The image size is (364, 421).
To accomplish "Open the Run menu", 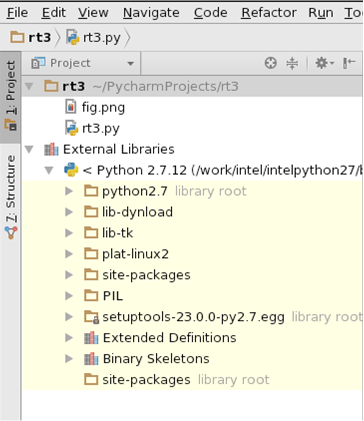I will click(321, 13).
